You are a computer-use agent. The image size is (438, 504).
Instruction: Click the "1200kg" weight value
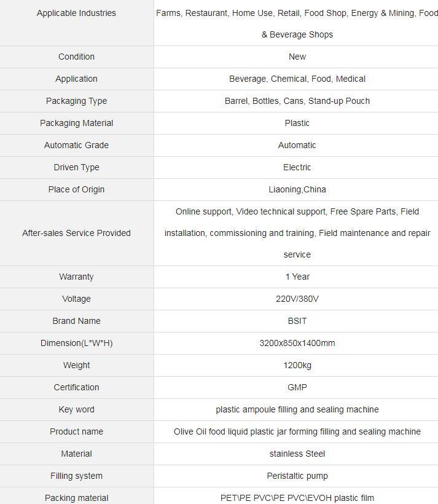(x=297, y=365)
